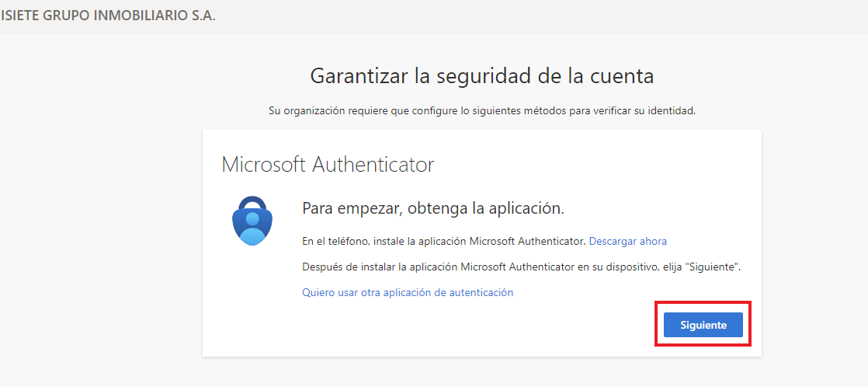Click the En el teléfono, instale instruction text
Viewport: 868px width, 387px height.
point(444,241)
